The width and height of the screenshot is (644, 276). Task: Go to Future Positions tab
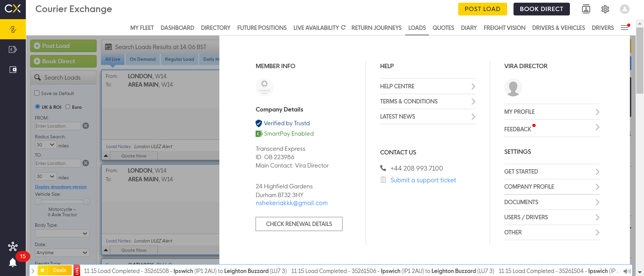pyautogui.click(x=262, y=28)
